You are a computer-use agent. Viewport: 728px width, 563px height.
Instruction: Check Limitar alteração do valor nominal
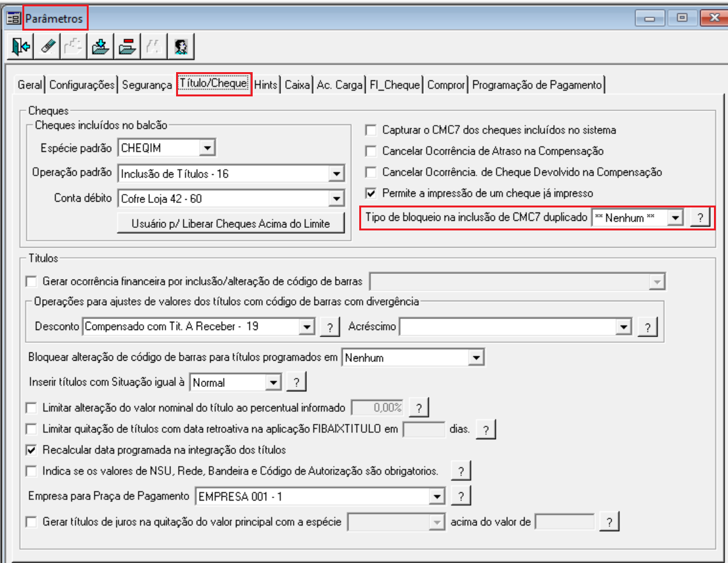coord(31,408)
